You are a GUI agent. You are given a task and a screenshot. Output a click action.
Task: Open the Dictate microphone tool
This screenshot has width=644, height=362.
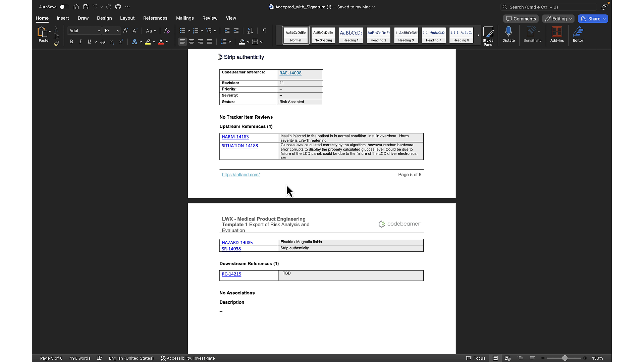tap(508, 35)
